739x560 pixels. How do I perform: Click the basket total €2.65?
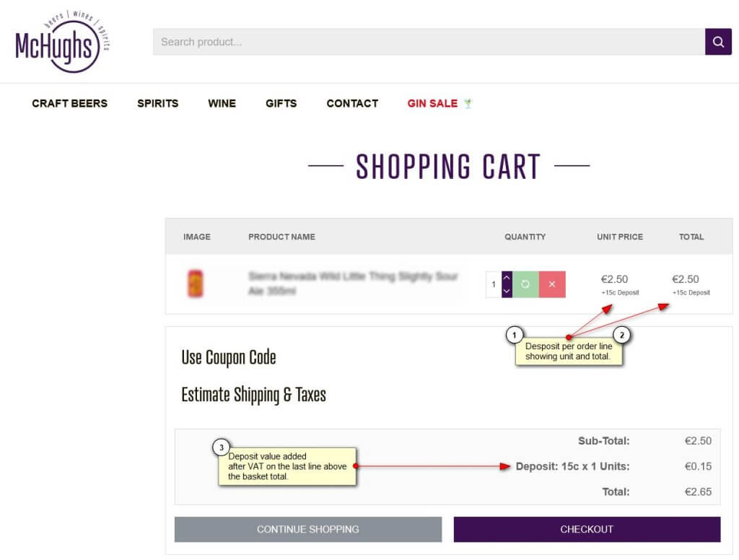698,491
